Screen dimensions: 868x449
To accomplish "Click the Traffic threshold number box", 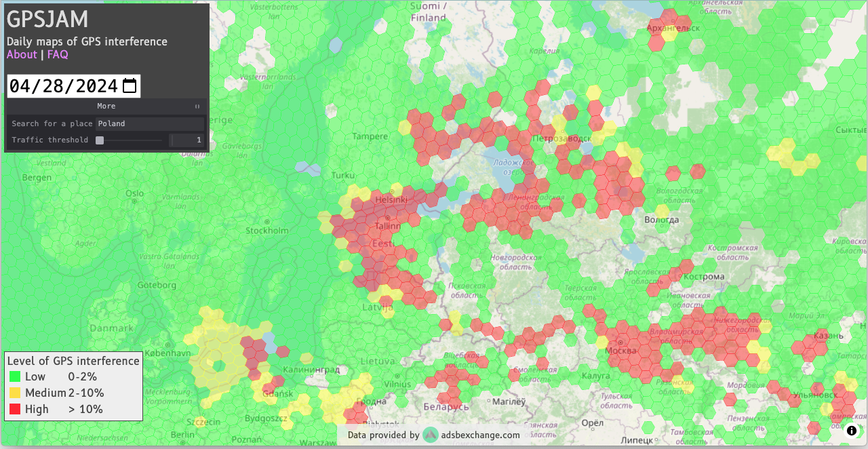I will pos(187,140).
